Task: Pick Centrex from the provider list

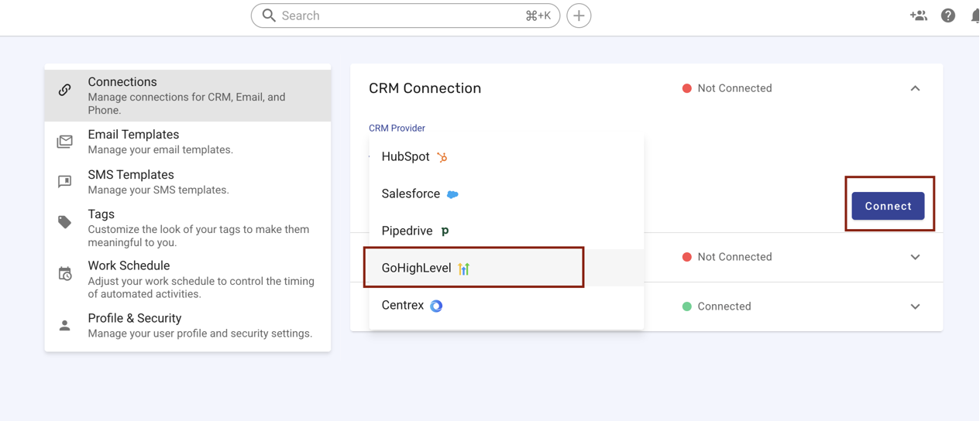Action: pos(507,305)
